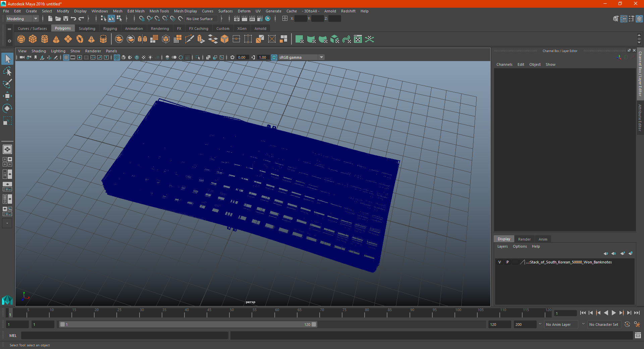Create a polygon plane from the shelf
The height and width of the screenshot is (349, 644).
(x=68, y=39)
